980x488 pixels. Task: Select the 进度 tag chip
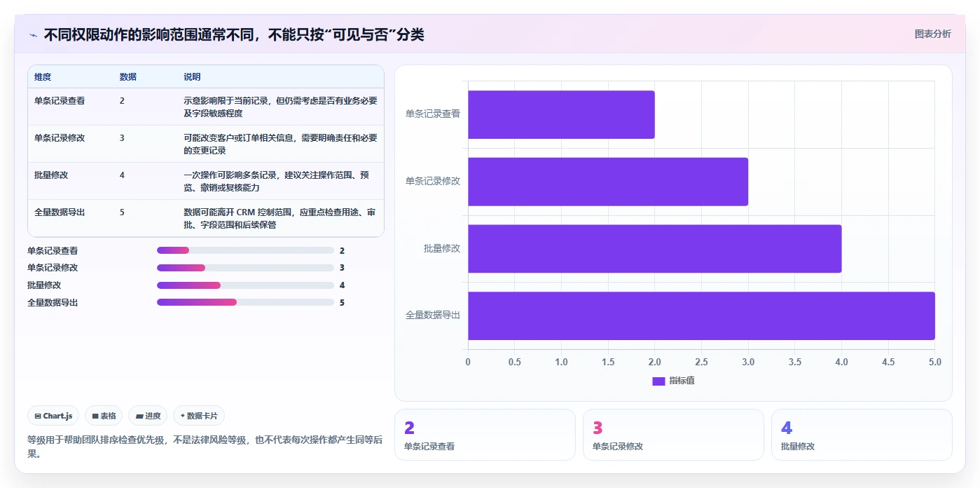pos(148,416)
